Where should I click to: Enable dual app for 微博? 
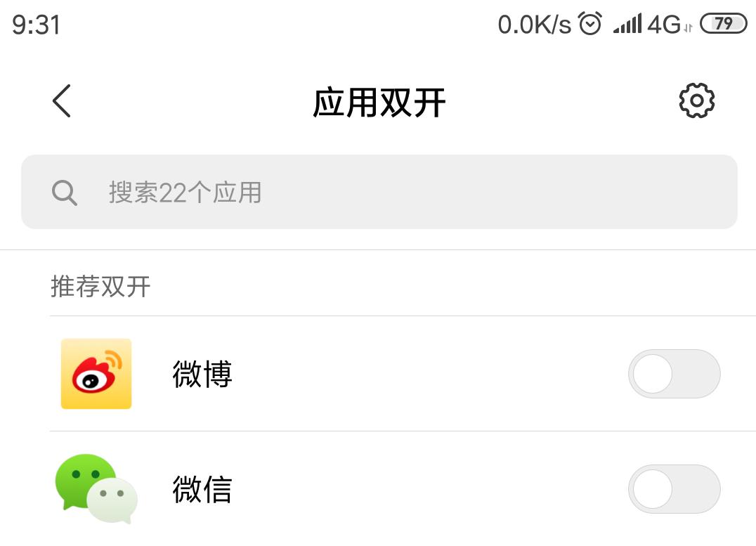(674, 374)
